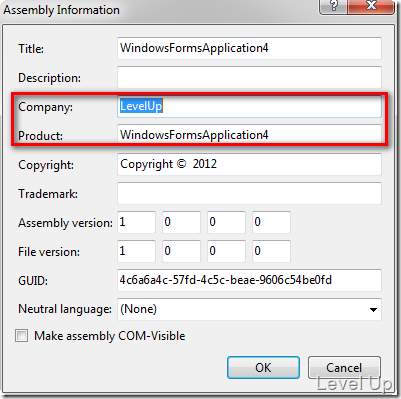Click the Assembly version build number box
The image size is (401, 399).
point(226,222)
